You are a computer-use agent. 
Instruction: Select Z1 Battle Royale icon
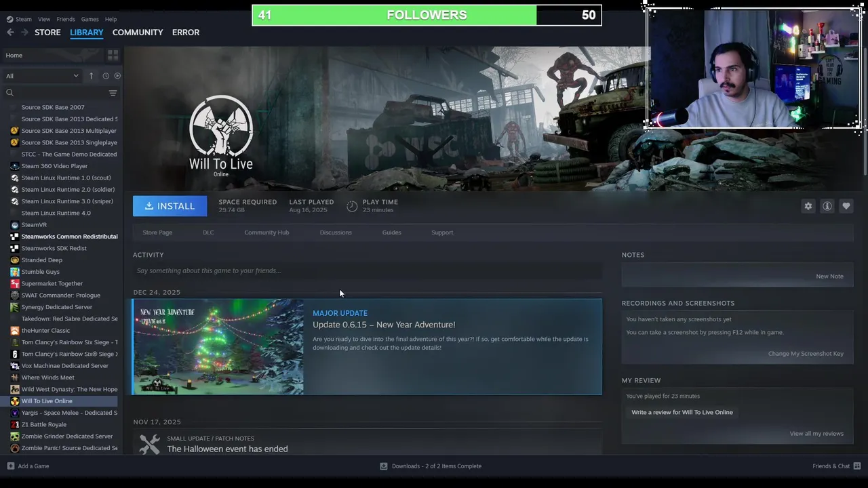coord(14,424)
